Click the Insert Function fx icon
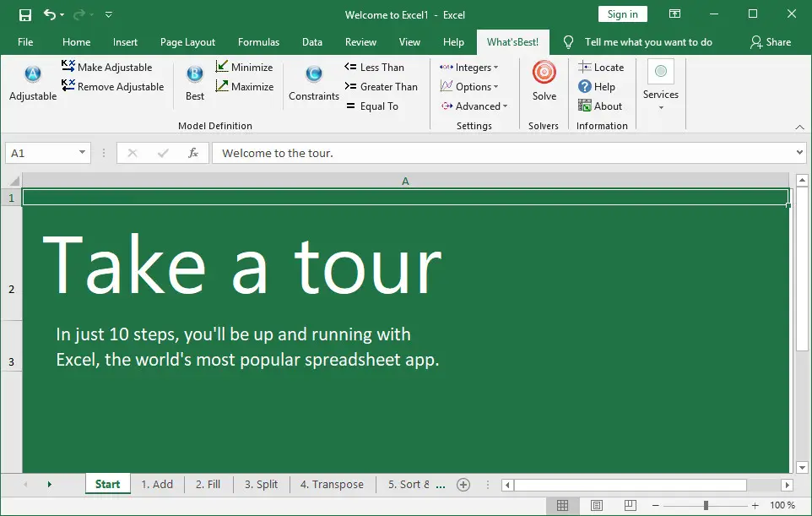 [x=193, y=153]
